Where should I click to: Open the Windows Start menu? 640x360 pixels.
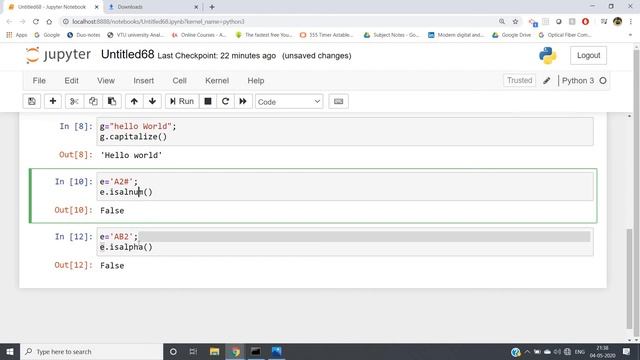tap(10, 351)
